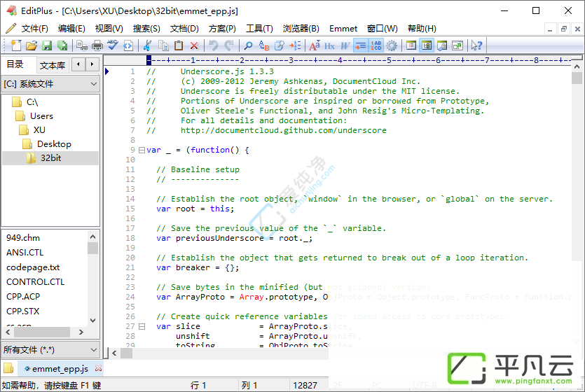Click the Open file folder icon
585x392 pixels.
pyautogui.click(x=32, y=45)
